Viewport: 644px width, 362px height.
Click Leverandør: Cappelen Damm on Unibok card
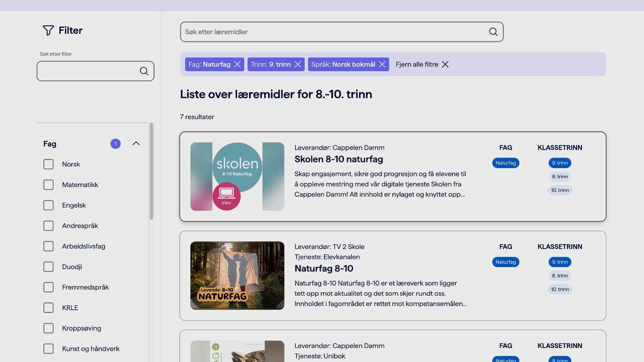(339, 346)
